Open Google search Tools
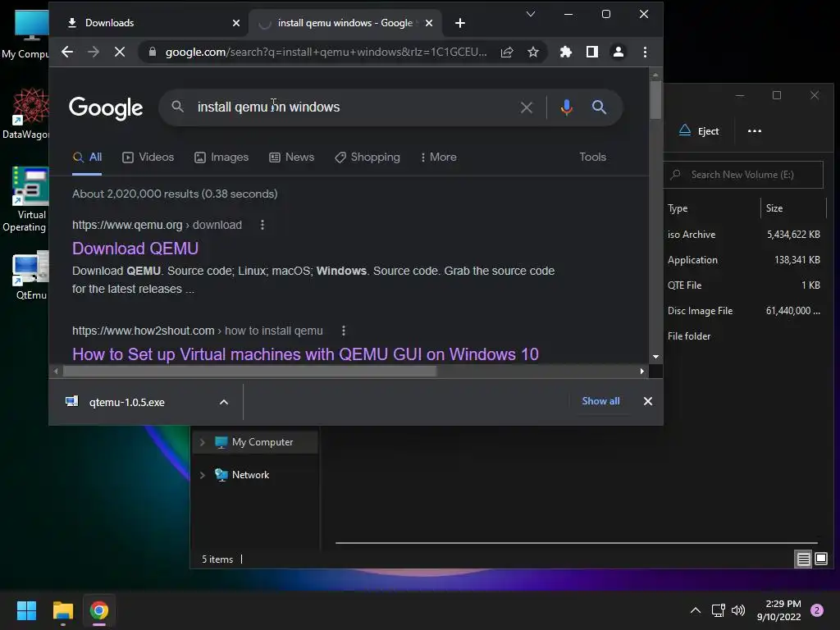This screenshot has height=630, width=840. (x=592, y=157)
